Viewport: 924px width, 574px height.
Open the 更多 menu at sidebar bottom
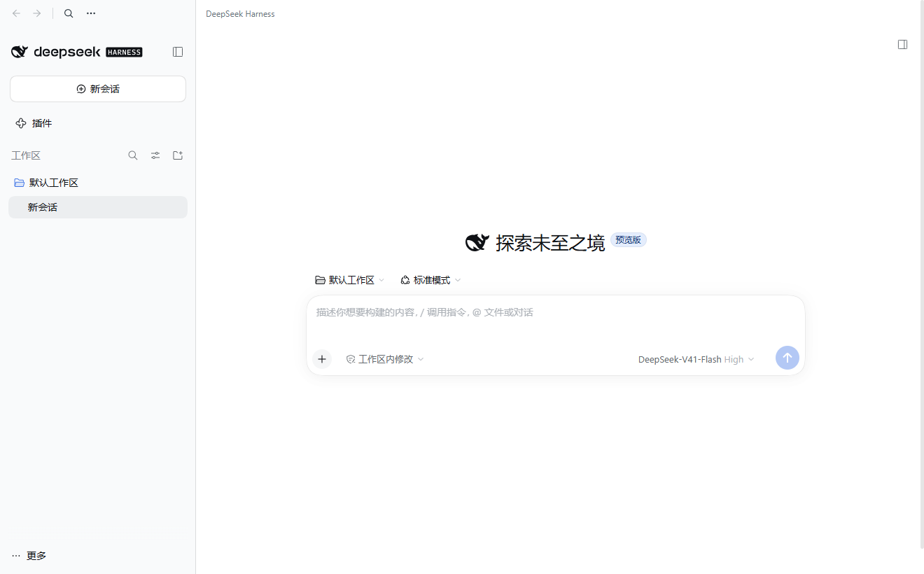pos(29,556)
